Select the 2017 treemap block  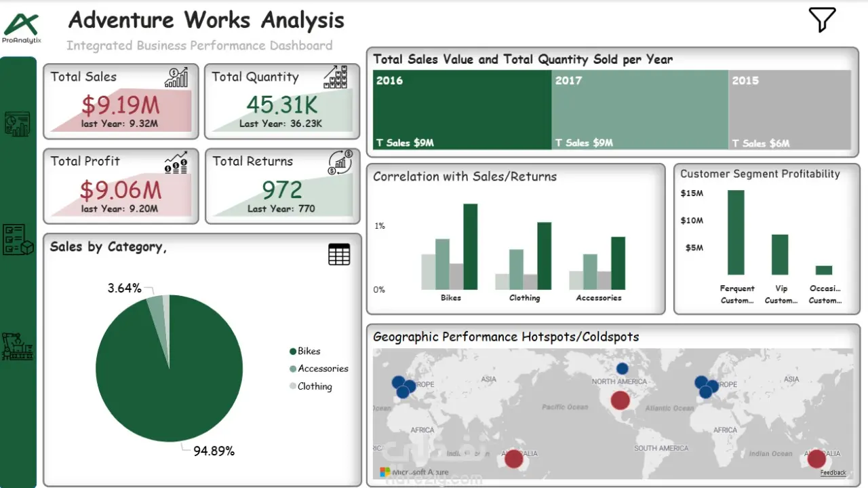click(x=640, y=110)
